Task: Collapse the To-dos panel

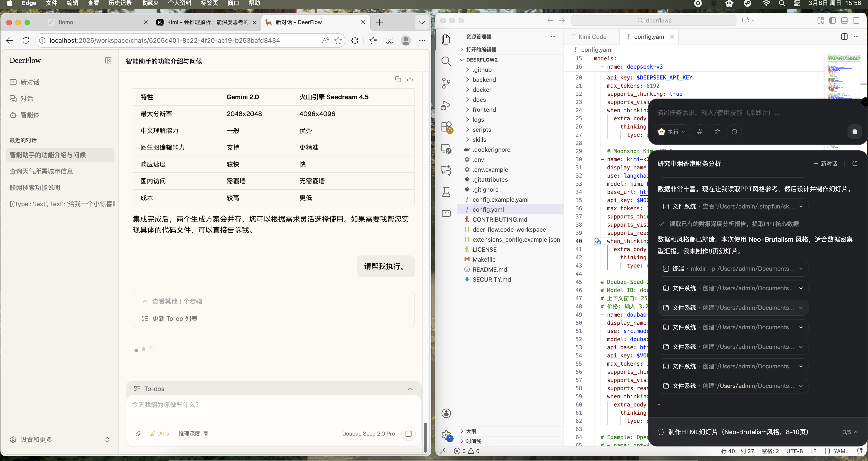Action: (x=410, y=389)
